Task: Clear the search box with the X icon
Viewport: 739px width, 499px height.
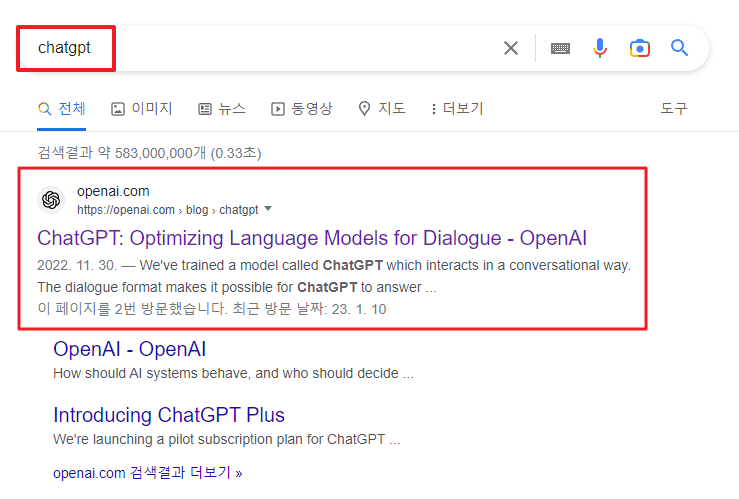Action: click(511, 48)
